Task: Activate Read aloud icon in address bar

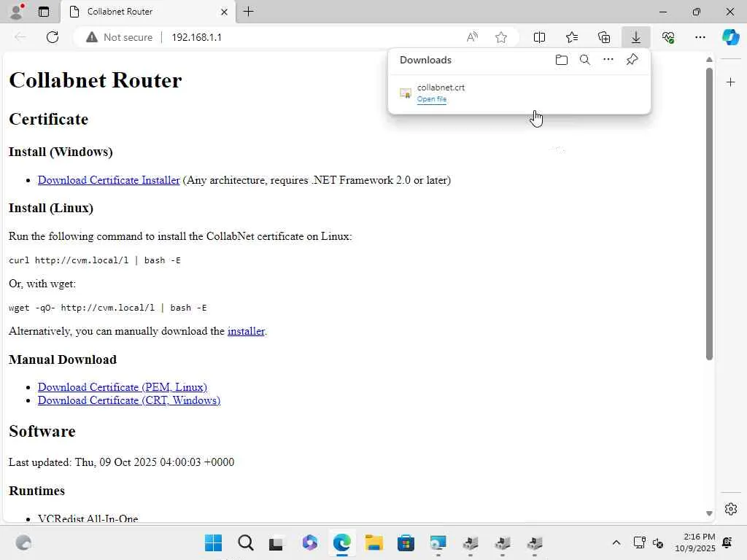Action: [472, 37]
